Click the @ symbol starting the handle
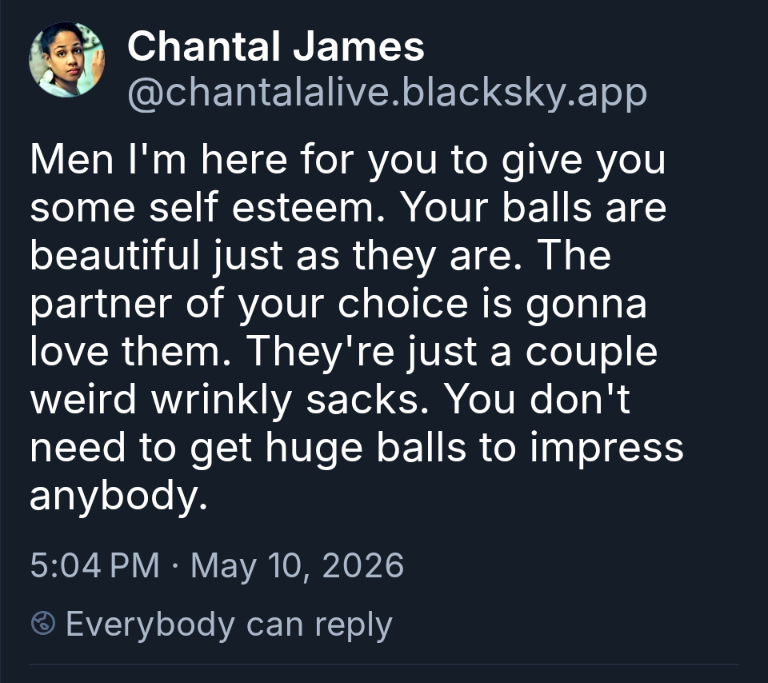Viewport: 768px width, 683px height. coord(145,95)
